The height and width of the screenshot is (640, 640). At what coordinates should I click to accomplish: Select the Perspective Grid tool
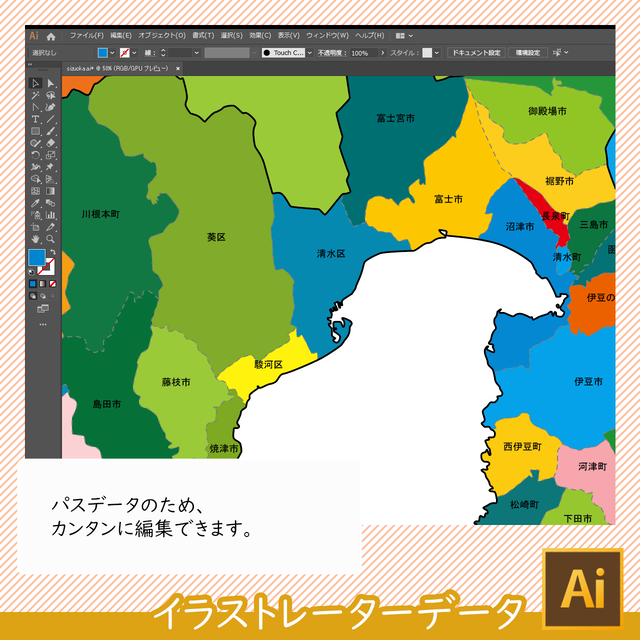51,179
